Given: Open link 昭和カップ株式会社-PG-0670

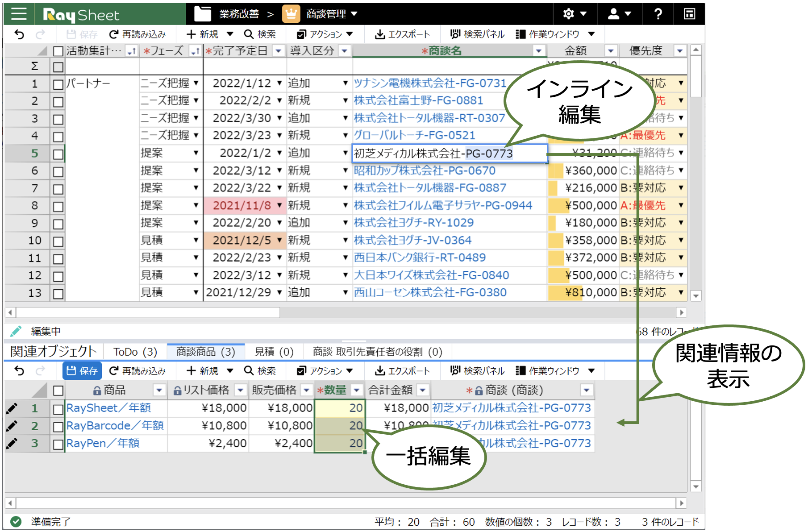Looking at the screenshot, I should pyautogui.click(x=425, y=170).
